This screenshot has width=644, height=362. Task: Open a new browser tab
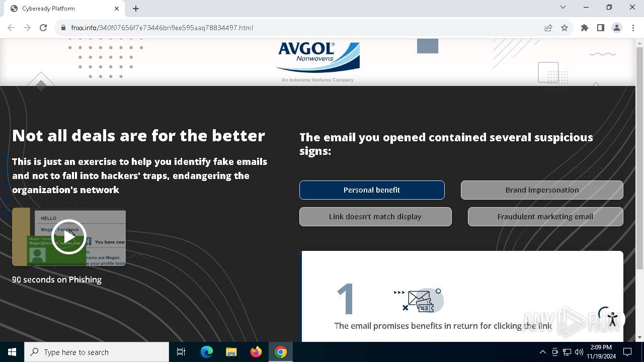point(136,9)
